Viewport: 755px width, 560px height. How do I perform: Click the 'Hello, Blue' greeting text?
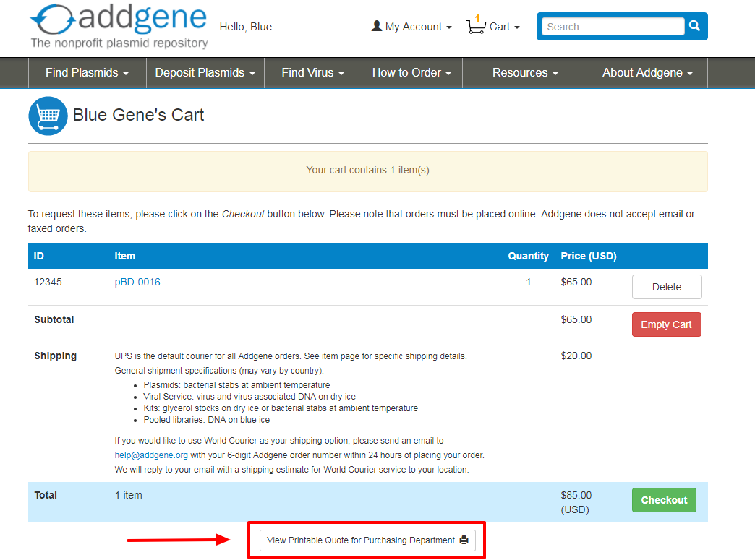point(246,27)
